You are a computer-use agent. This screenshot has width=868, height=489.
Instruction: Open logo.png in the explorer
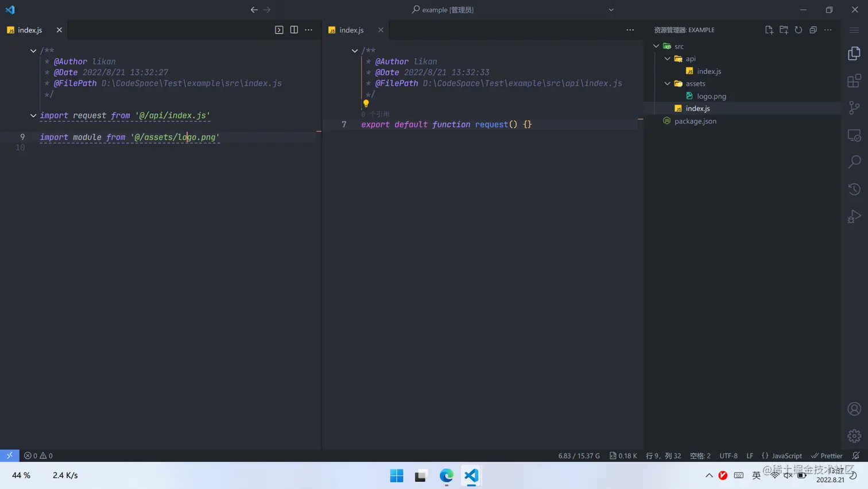pyautogui.click(x=711, y=96)
